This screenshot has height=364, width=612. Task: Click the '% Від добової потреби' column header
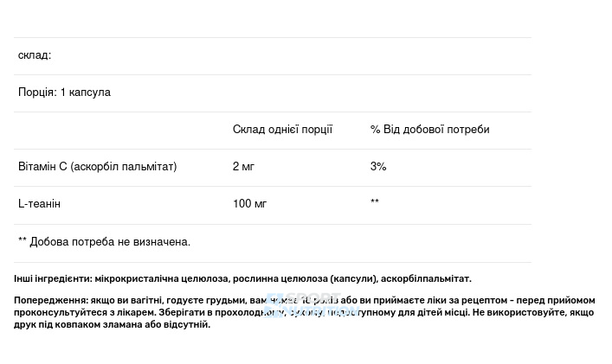pyautogui.click(x=429, y=130)
